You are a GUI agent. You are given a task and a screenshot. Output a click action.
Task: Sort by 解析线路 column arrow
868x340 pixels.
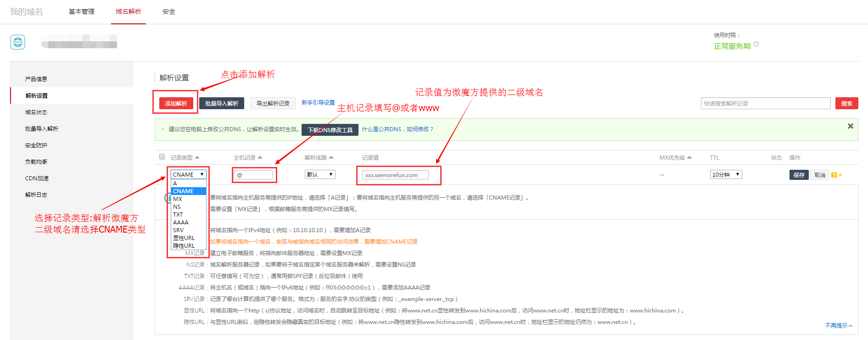(331, 157)
